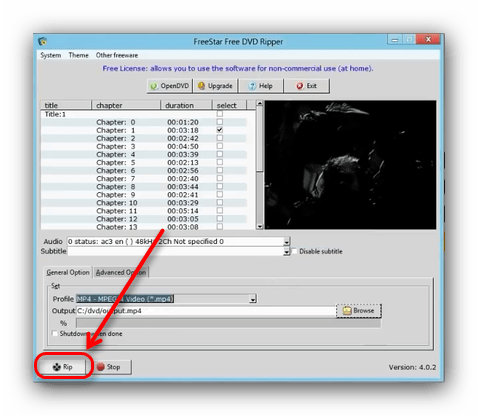Screen dimensions: 478x416
Task: Expand the Audio track dropdown
Action: coord(287,241)
